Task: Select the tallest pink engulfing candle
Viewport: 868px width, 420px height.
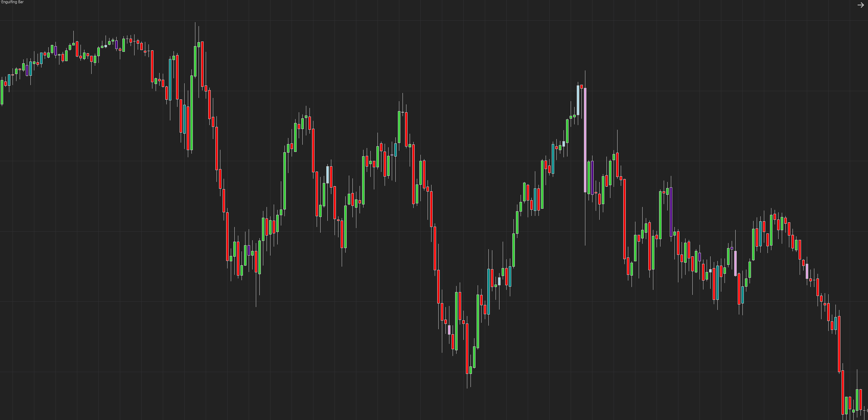Action: (x=585, y=140)
